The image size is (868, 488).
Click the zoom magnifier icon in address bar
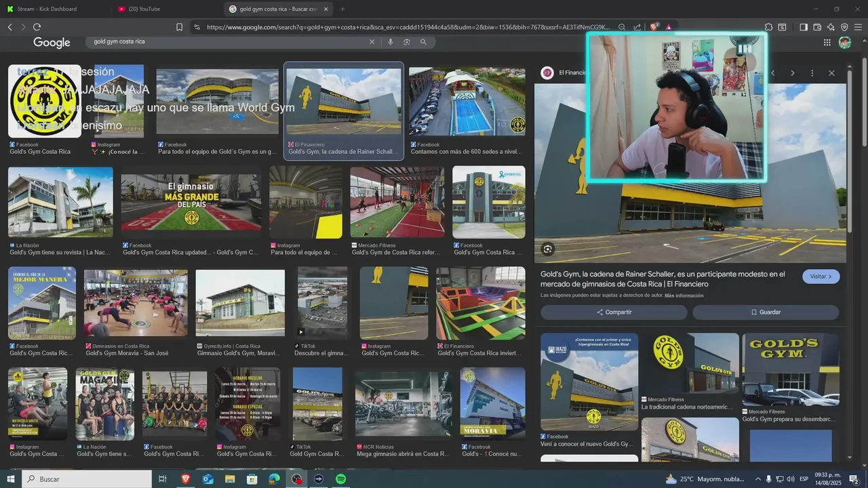pyautogui.click(x=622, y=27)
